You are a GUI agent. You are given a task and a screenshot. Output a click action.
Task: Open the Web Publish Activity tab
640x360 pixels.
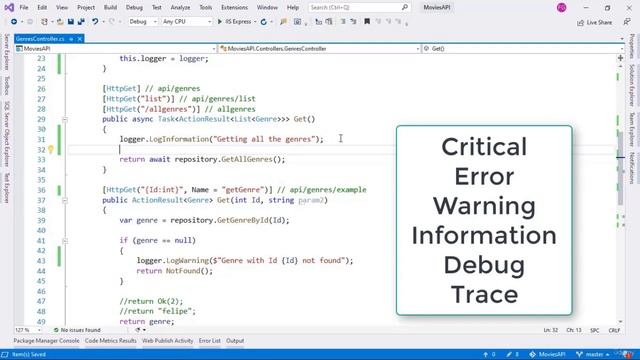tap(167, 341)
